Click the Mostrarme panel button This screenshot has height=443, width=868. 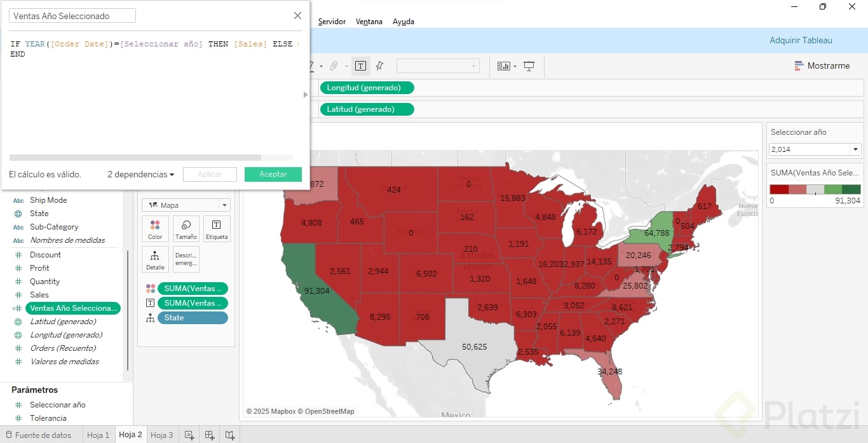pos(822,65)
